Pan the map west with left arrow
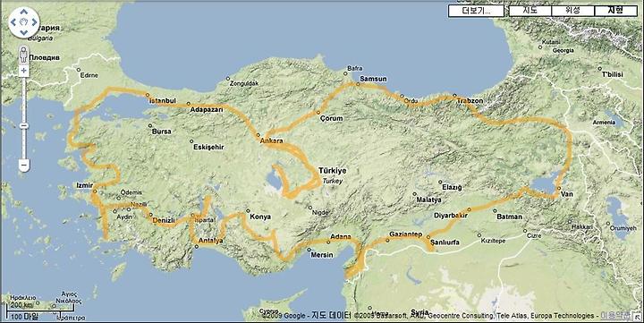Viewport: 644px width, 323px height. (13, 22)
